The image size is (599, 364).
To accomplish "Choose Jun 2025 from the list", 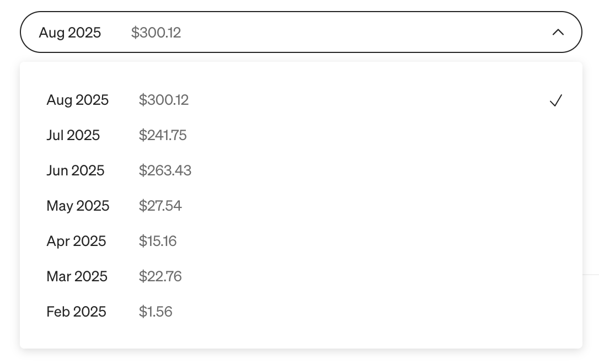I will [x=76, y=170].
